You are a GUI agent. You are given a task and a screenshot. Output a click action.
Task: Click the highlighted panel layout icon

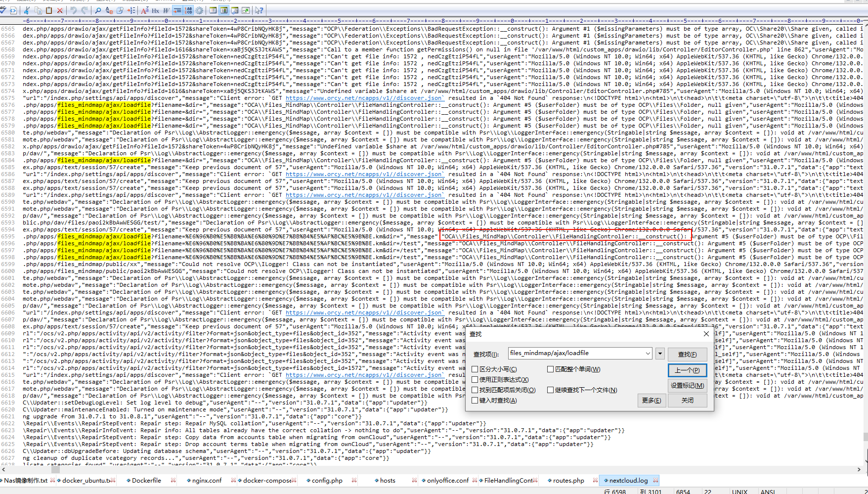pos(224,10)
